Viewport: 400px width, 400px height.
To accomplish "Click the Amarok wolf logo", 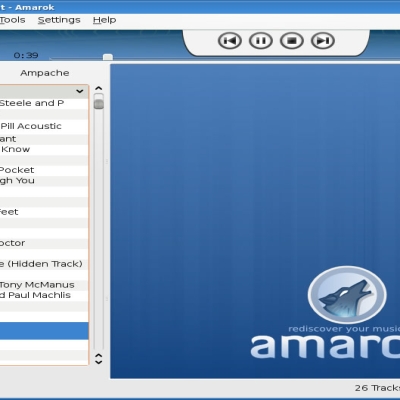I will [x=347, y=295].
